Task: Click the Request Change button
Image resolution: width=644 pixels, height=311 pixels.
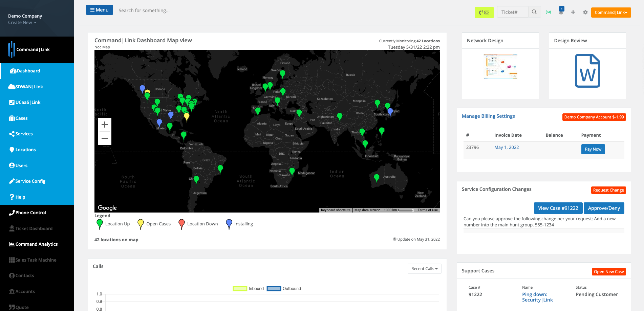Action: point(608,190)
